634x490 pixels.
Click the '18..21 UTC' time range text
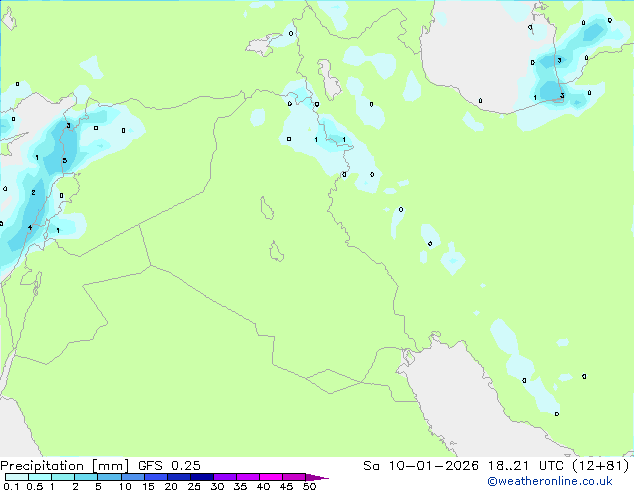526,466
